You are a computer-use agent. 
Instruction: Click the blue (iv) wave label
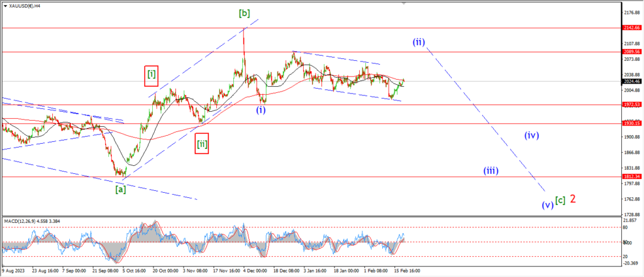click(531, 134)
